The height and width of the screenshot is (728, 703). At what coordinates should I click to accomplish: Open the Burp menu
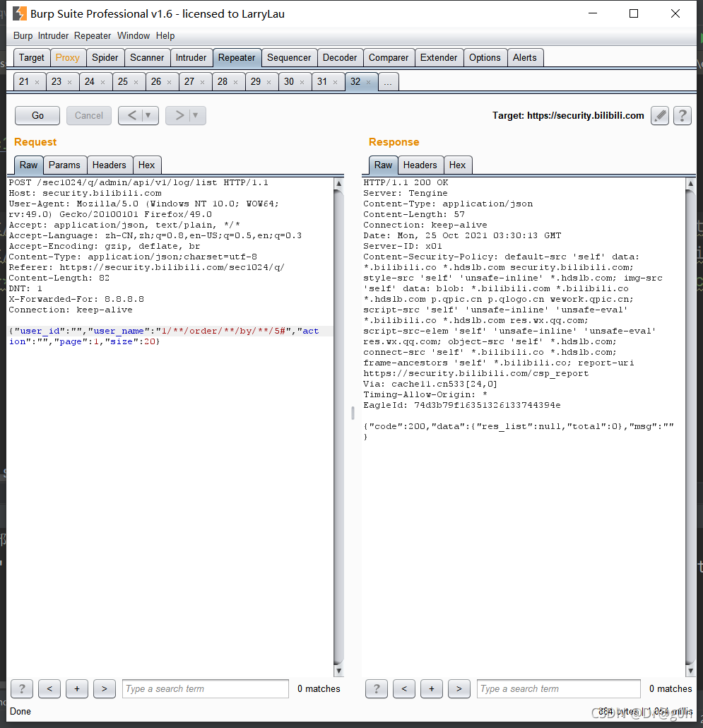[23, 36]
